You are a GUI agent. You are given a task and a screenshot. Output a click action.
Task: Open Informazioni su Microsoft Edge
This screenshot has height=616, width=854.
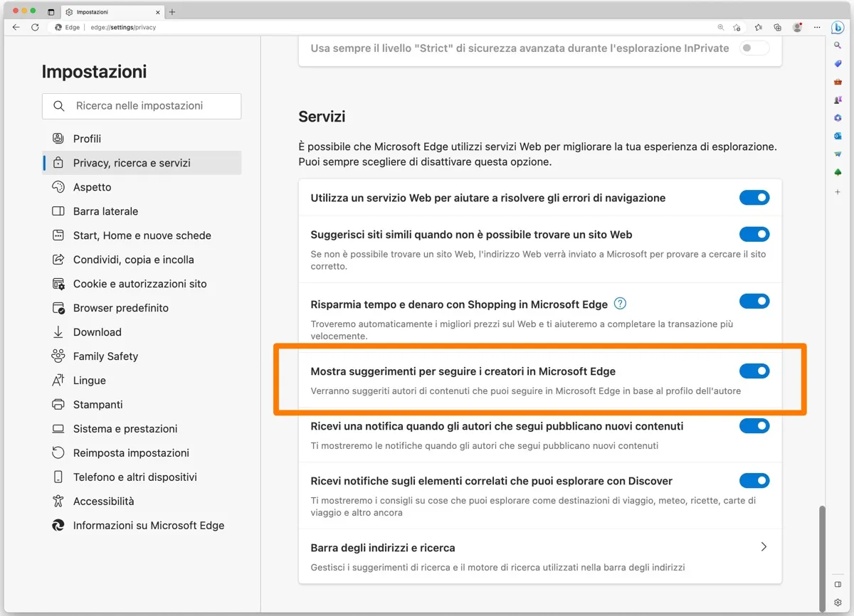[142, 526]
